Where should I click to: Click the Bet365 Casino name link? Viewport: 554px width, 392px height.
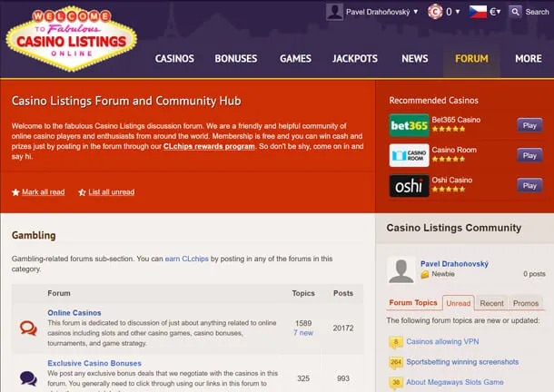coord(456,120)
